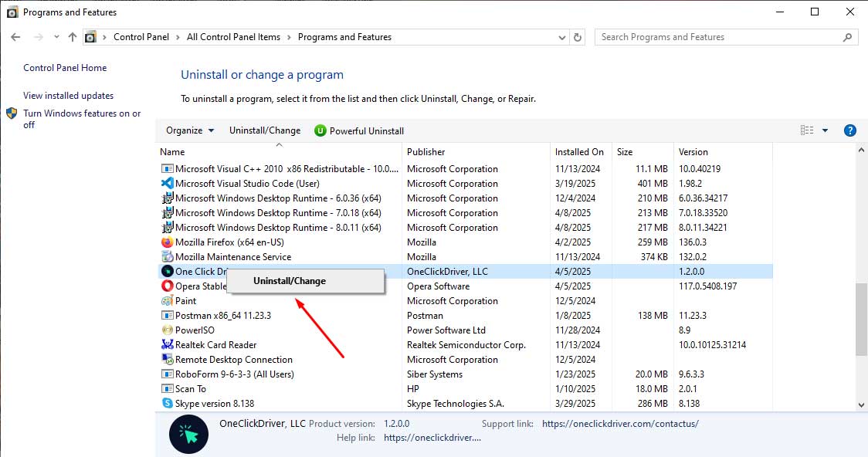Image resolution: width=868 pixels, height=457 pixels.
Task: Sort the list by Publisher column
Action: coord(426,152)
